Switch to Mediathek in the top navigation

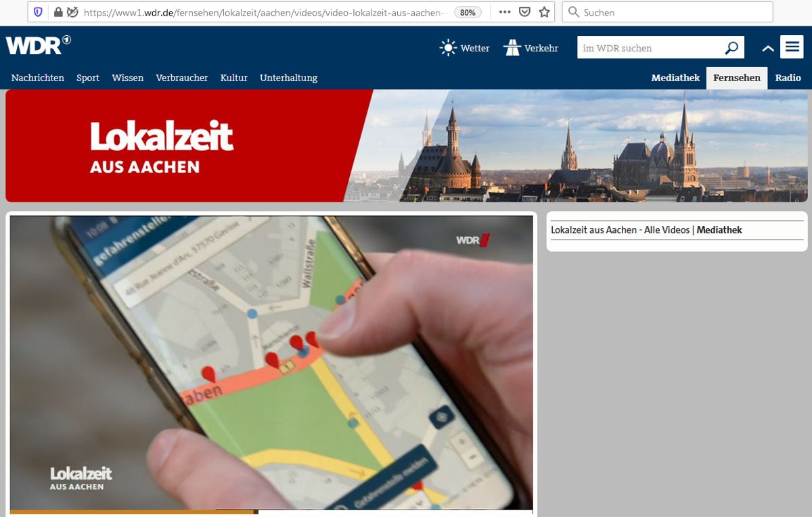[x=675, y=78]
